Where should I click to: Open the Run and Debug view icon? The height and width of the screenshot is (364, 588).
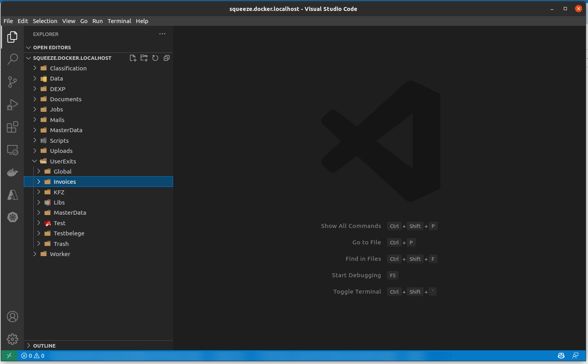(13, 104)
